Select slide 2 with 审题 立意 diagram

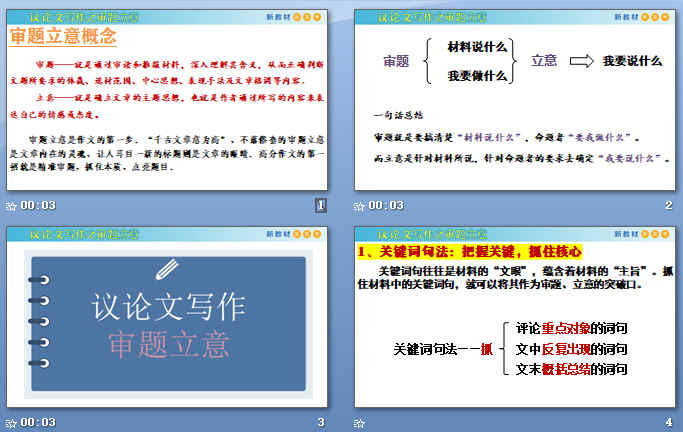click(x=515, y=100)
